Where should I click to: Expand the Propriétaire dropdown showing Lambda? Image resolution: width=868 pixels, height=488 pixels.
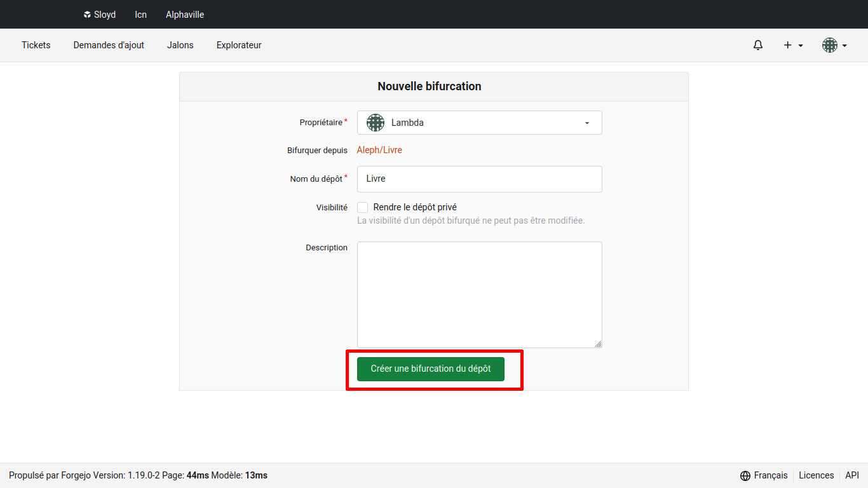tap(479, 123)
